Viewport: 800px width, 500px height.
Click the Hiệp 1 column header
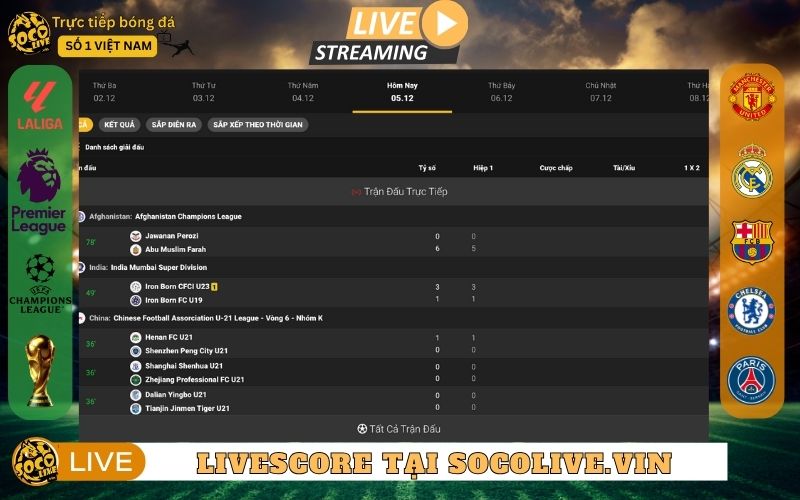point(483,168)
